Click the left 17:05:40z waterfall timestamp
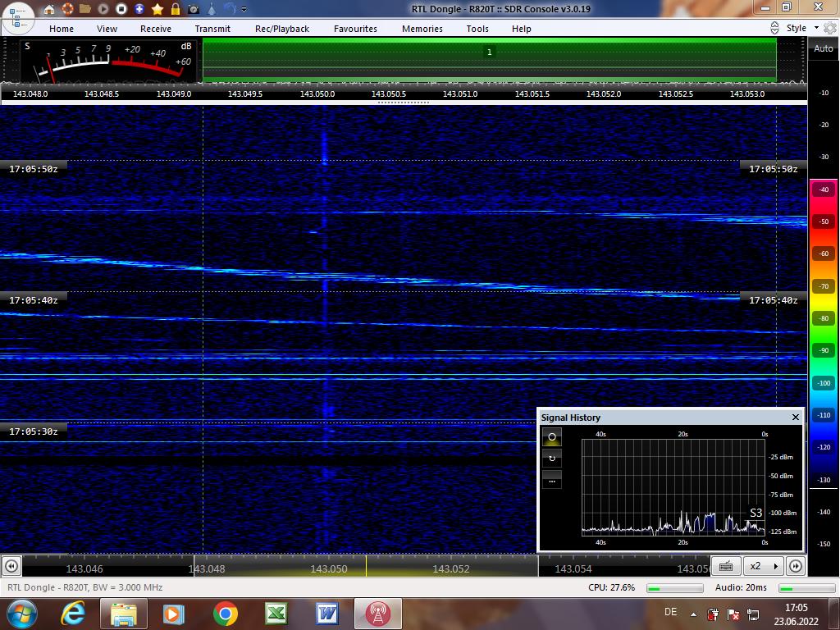 click(x=33, y=300)
